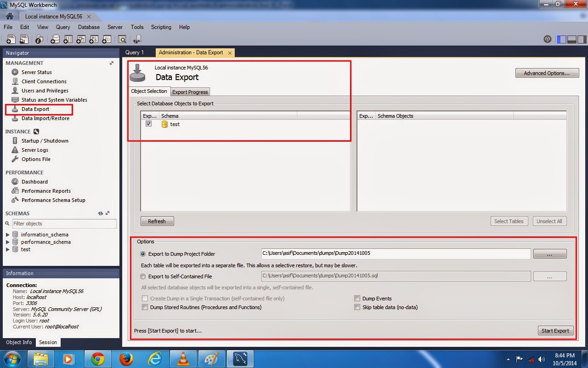Select the test schema row in export list
588x368 pixels.
pos(245,124)
